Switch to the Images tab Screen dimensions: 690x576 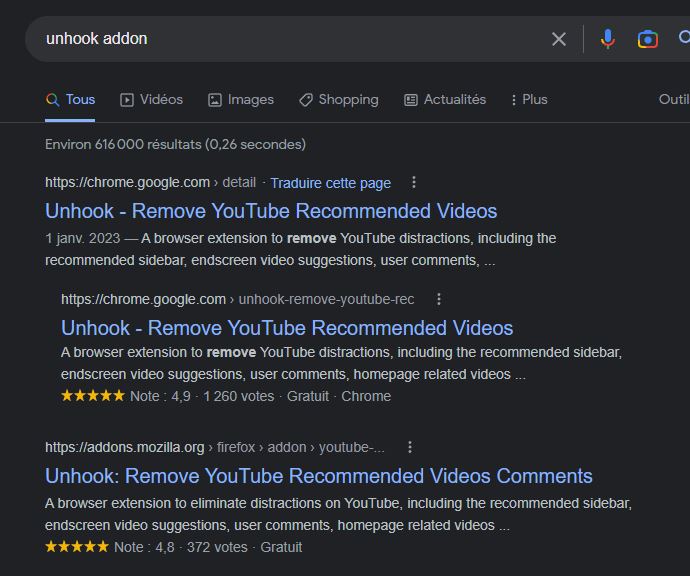pos(241,100)
